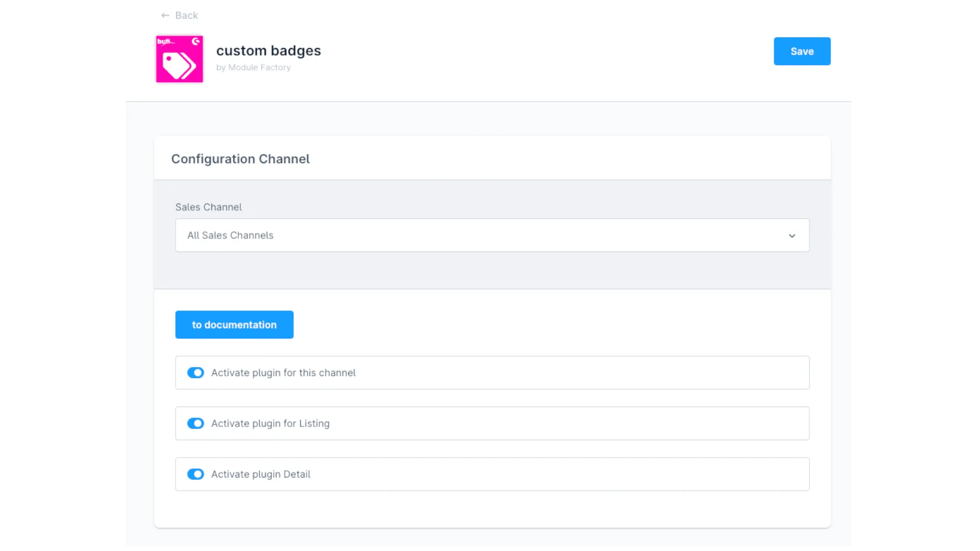The height and width of the screenshot is (551, 980).
Task: Click the Activate plugin for Listing label text
Action: (x=270, y=423)
